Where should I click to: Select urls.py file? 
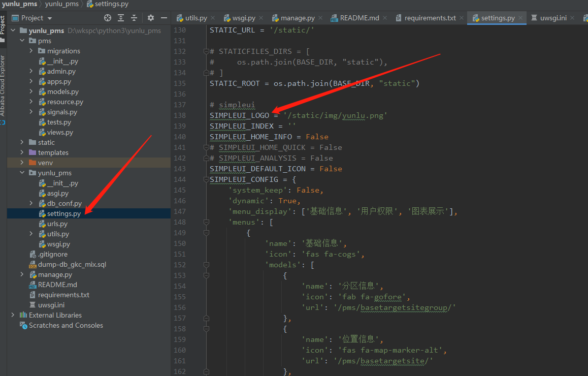pyautogui.click(x=57, y=224)
